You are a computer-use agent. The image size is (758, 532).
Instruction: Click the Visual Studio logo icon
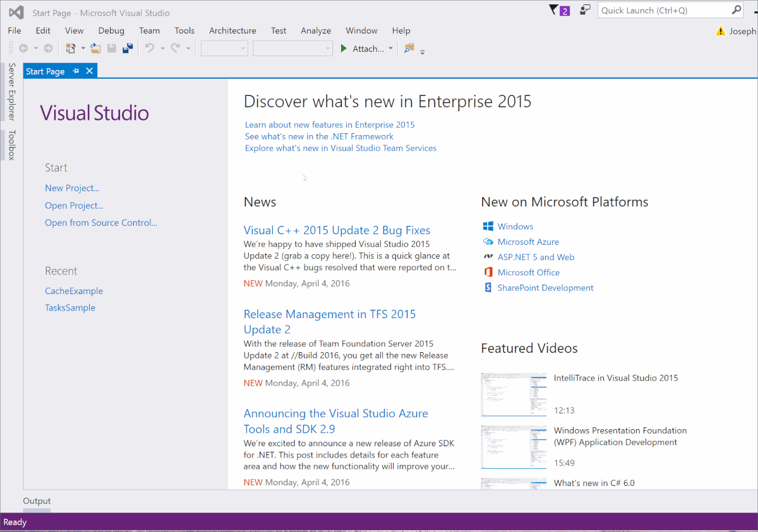coord(16,12)
